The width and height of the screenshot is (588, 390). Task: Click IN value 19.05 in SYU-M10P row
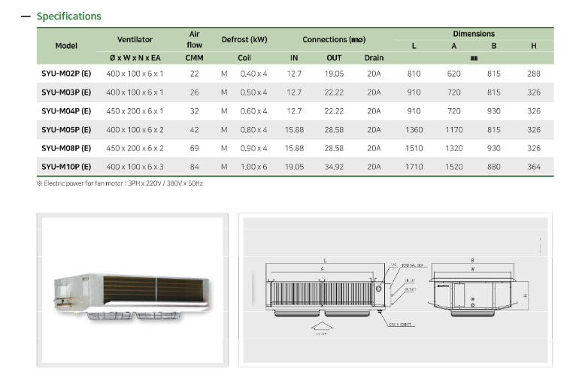click(294, 167)
